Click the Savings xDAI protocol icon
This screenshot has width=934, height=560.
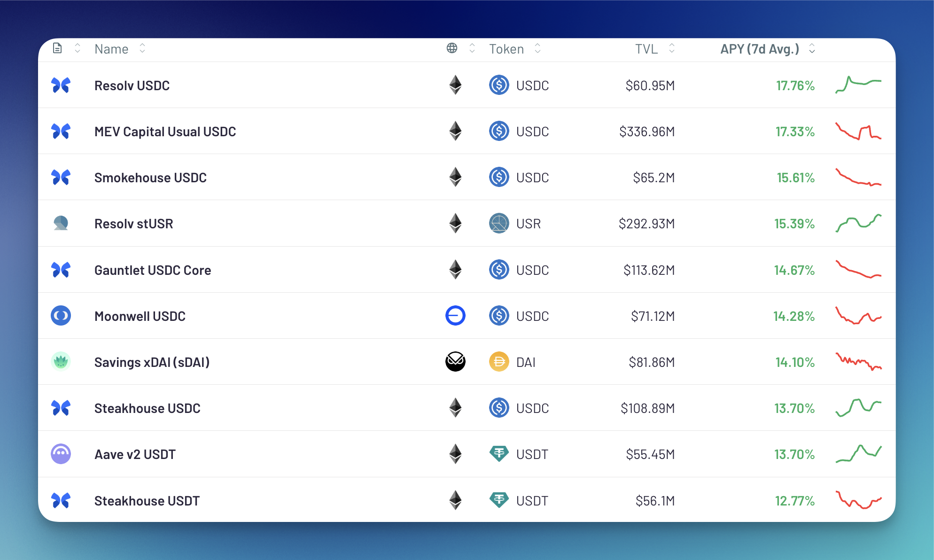tap(61, 362)
